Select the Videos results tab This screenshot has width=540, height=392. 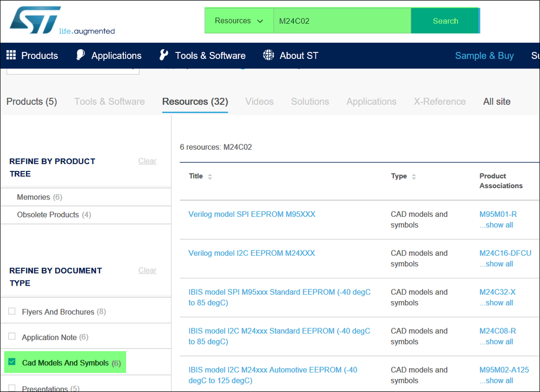coord(259,102)
